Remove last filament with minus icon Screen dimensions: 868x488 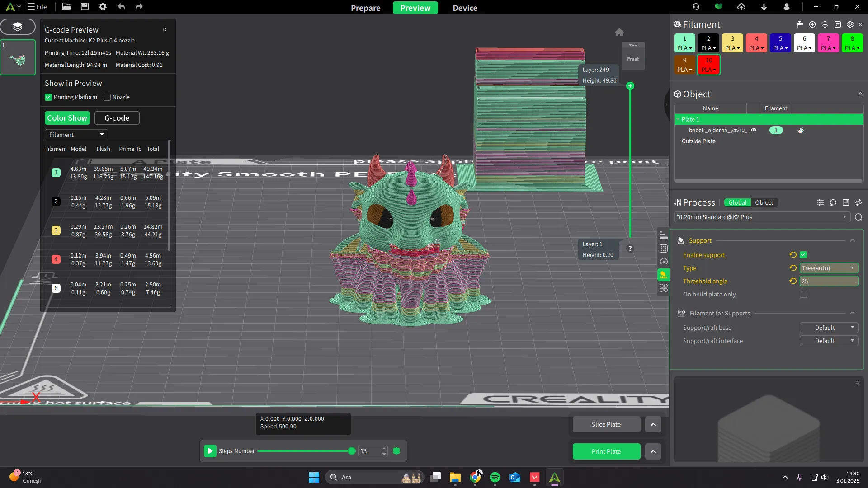825,24
